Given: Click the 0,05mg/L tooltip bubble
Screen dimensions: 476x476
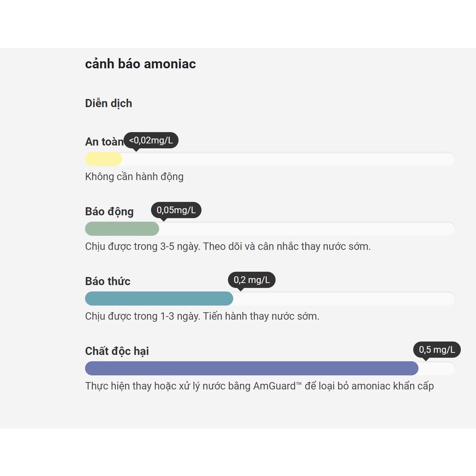Looking at the screenshot, I should click(176, 210).
